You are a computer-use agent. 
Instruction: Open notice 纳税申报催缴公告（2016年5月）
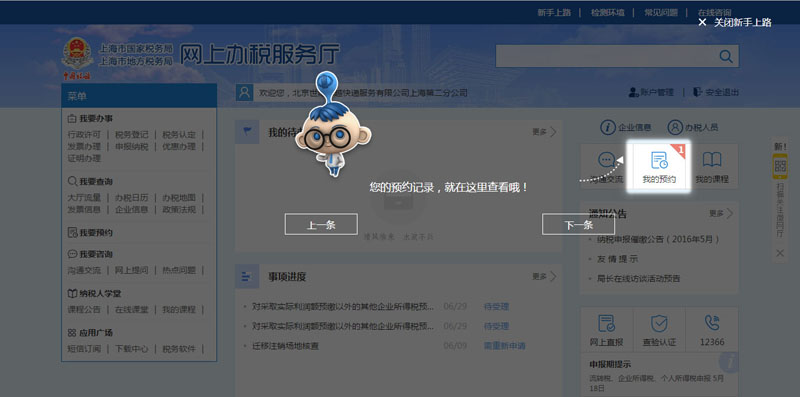(658, 239)
